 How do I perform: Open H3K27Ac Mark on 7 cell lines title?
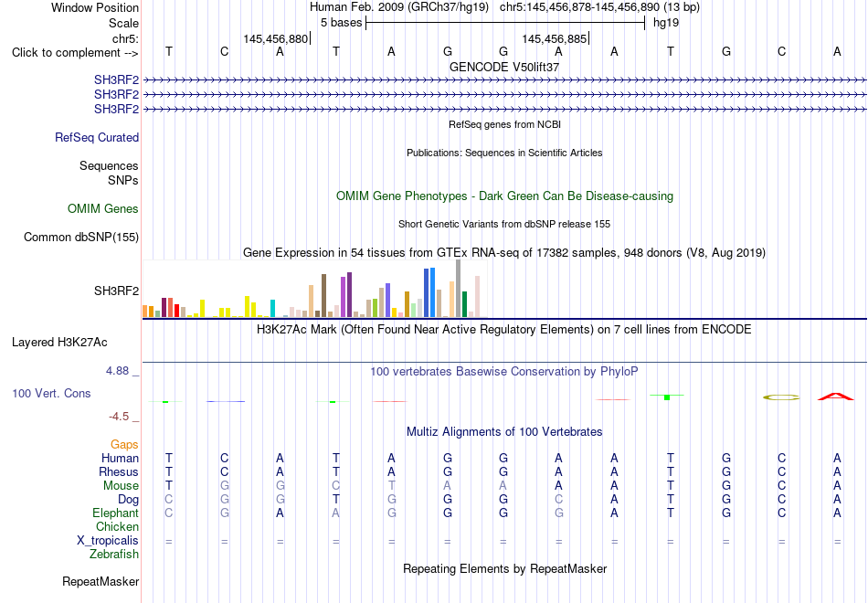(x=504, y=330)
